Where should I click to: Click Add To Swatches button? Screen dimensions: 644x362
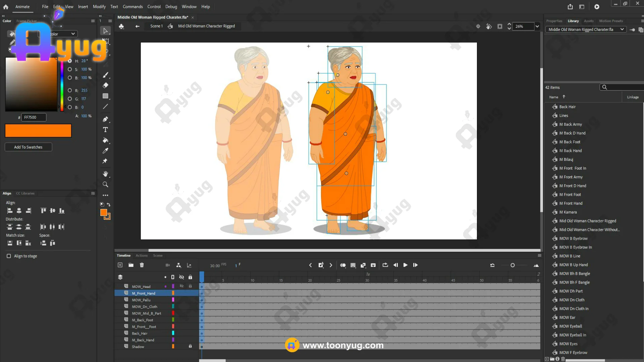[x=28, y=147]
